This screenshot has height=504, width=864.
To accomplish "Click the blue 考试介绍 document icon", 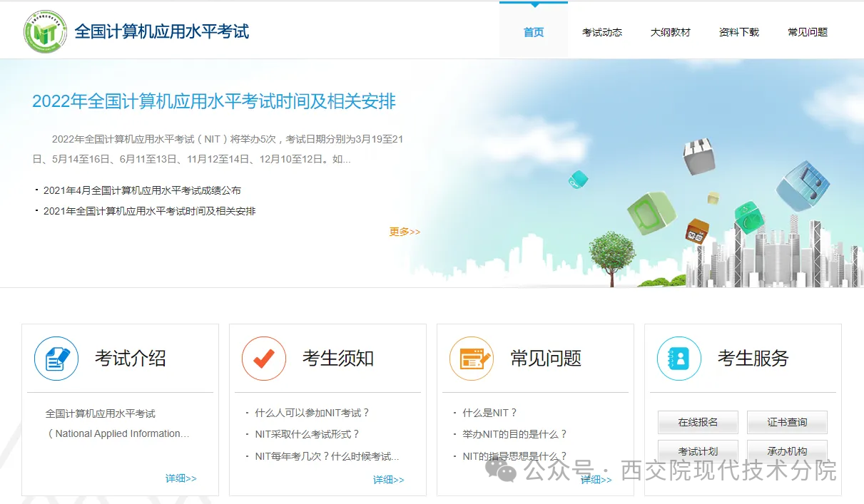I will (x=56, y=359).
